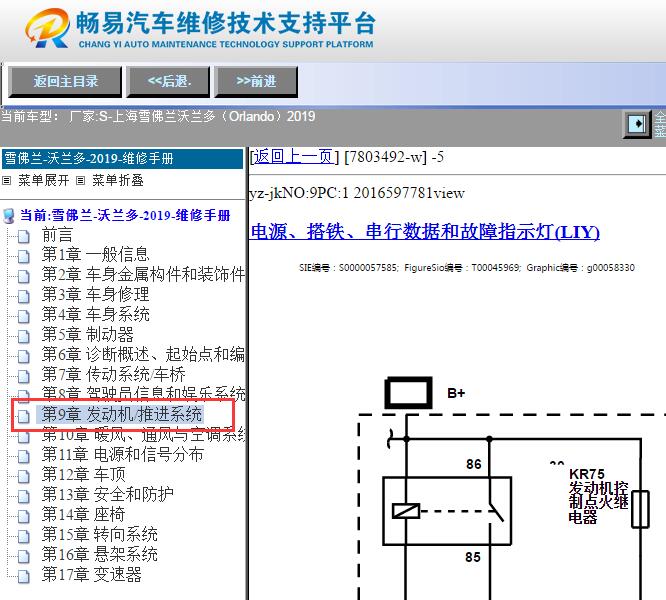Open 第11章 电源和信号分布
The height and width of the screenshot is (600, 666).
coord(122,454)
